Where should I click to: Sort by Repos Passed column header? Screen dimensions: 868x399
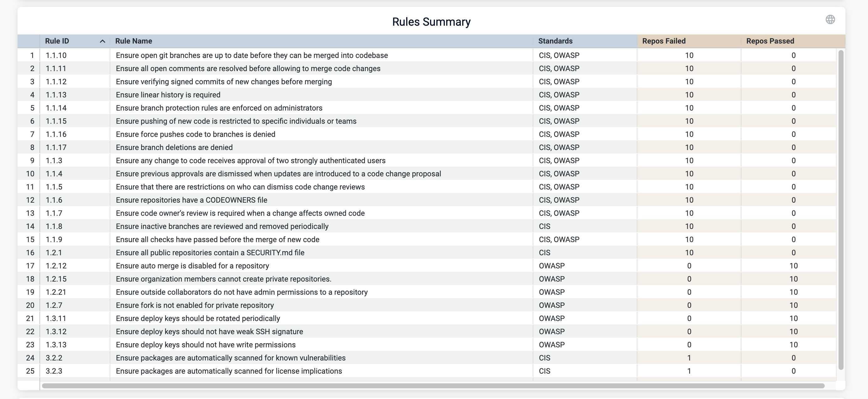(770, 41)
